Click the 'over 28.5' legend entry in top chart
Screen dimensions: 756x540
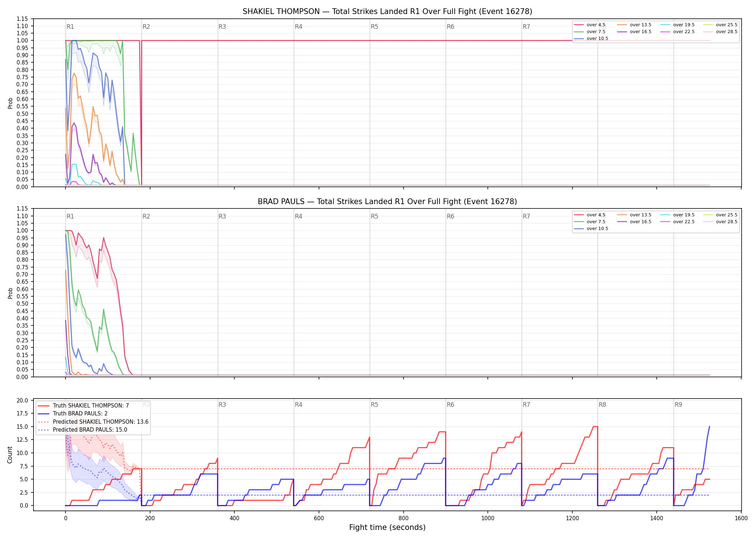[x=720, y=32]
